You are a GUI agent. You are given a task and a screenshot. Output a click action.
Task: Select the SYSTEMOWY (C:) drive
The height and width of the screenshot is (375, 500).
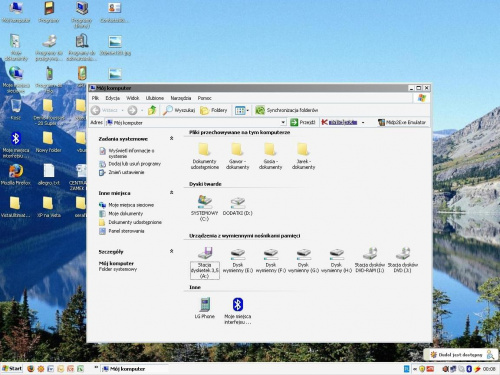pos(204,208)
